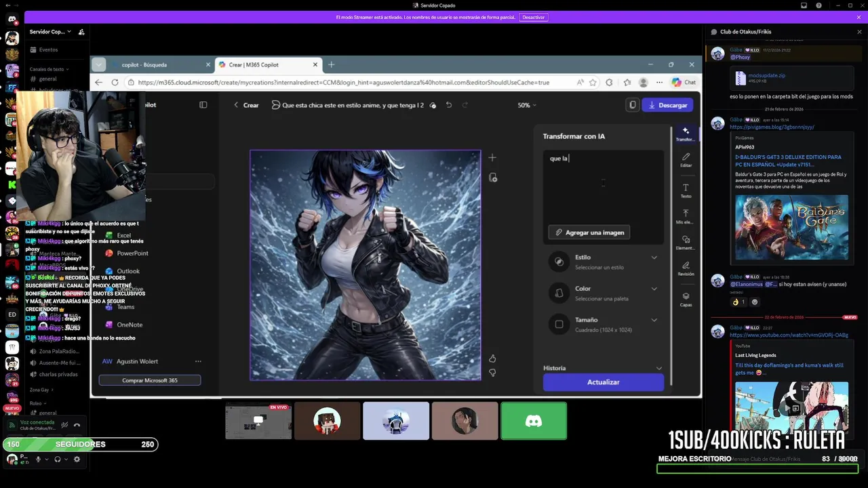This screenshot has width=868, height=488.
Task: Open the Capas layers panel
Action: (x=686, y=300)
